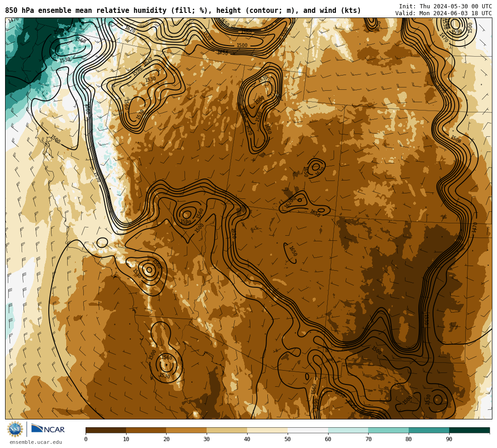Click the colorbar tick label 60
497x448 pixels.
click(328, 439)
